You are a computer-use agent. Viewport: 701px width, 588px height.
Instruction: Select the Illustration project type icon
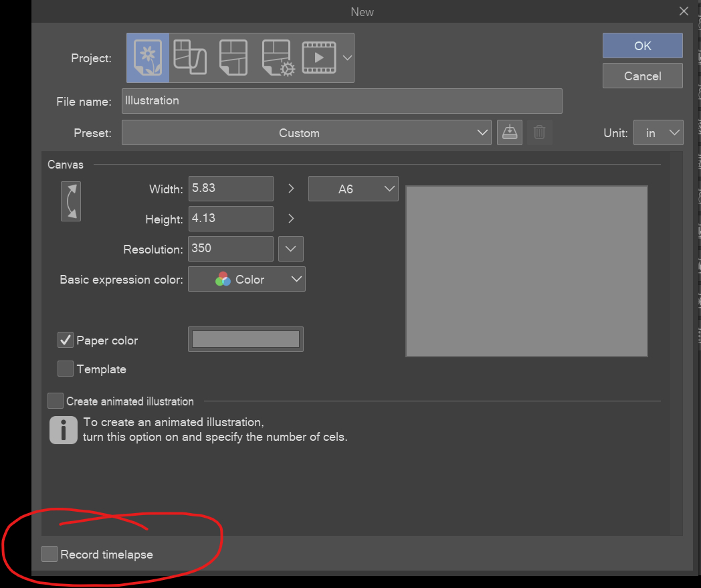tap(148, 58)
